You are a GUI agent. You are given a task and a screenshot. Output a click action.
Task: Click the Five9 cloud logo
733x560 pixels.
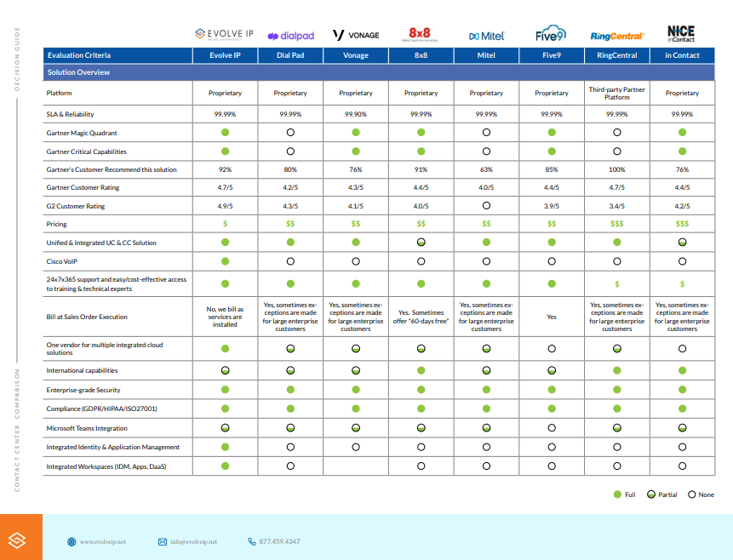pyautogui.click(x=551, y=33)
